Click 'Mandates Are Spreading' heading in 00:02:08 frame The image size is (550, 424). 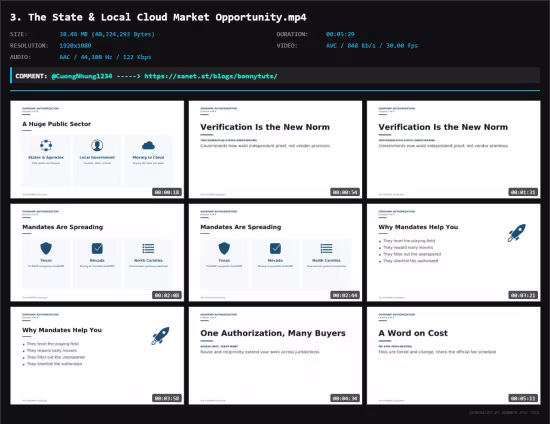[63, 227]
